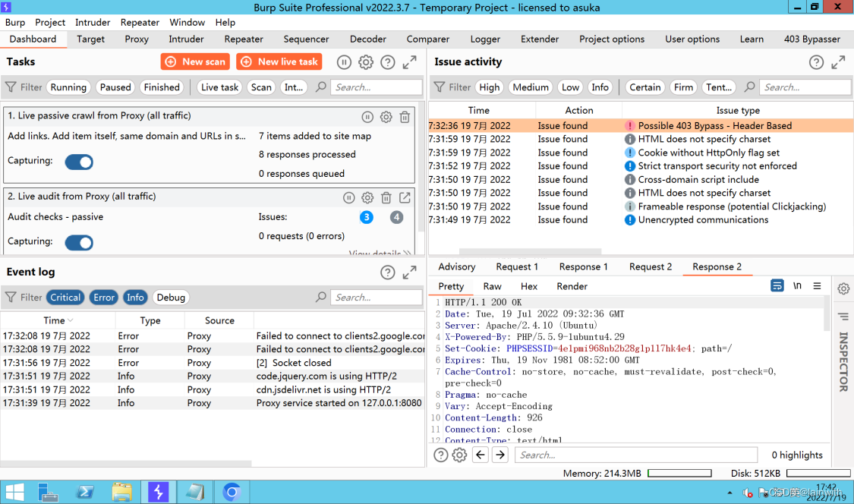Open Tasks panel settings gear
Screen dimensions: 854x504
pos(366,62)
